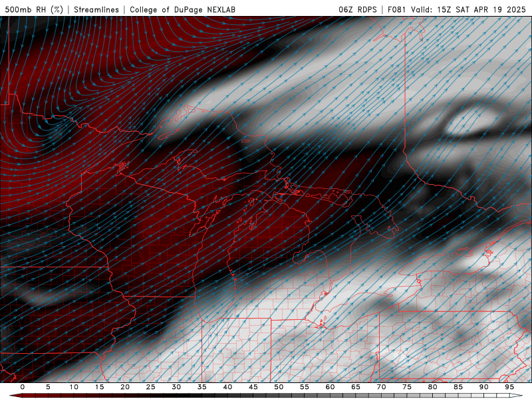Viewport: 532px width, 399px height.
Task: Click the '500mb RH (%)' title text
Action: 34,9
